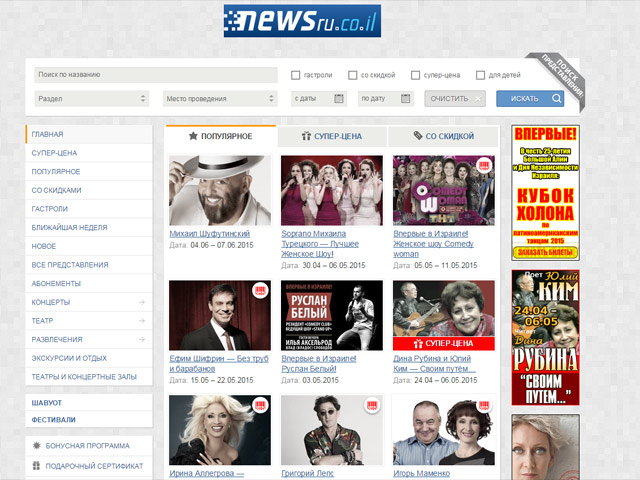Open Ефим Шифрин — Без труб link

click(219, 364)
